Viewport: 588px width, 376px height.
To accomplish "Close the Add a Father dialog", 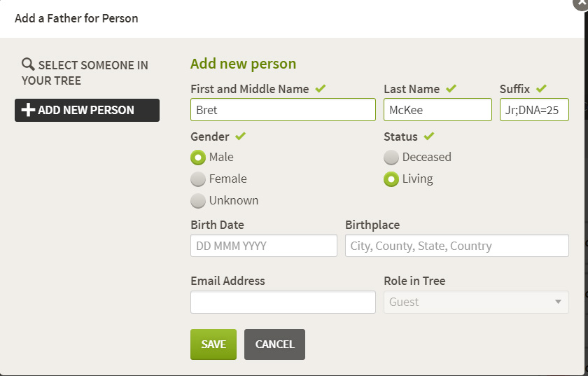I will point(580,3).
